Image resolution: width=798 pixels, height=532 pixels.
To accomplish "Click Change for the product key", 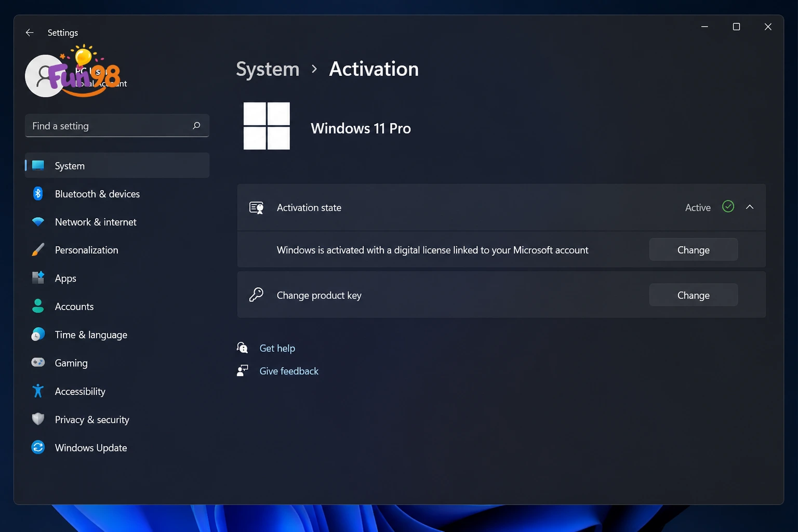I will tap(694, 295).
